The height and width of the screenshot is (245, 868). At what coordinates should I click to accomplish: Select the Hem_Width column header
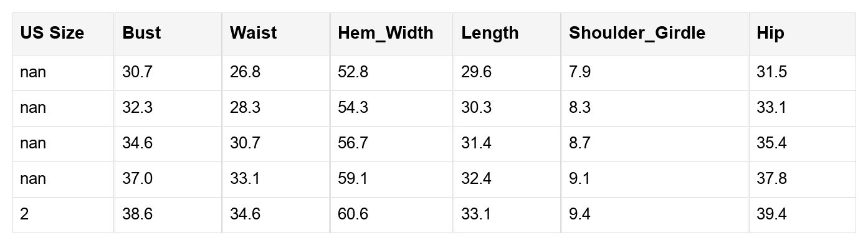click(391, 34)
